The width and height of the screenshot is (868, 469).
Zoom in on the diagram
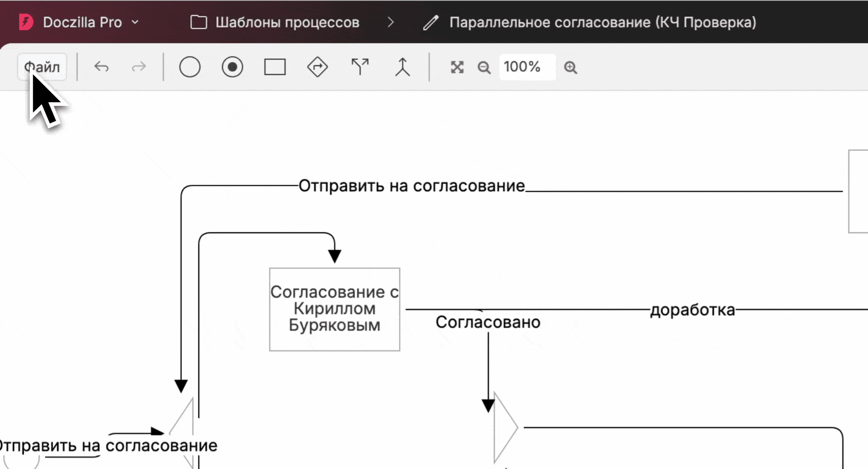pyautogui.click(x=570, y=68)
